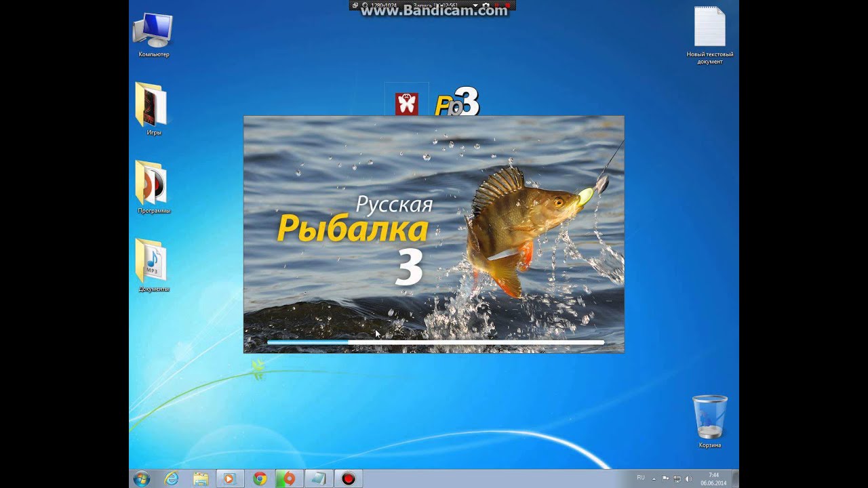Open Windows Explorer from taskbar
Image resolution: width=868 pixels, height=488 pixels.
coord(201,479)
